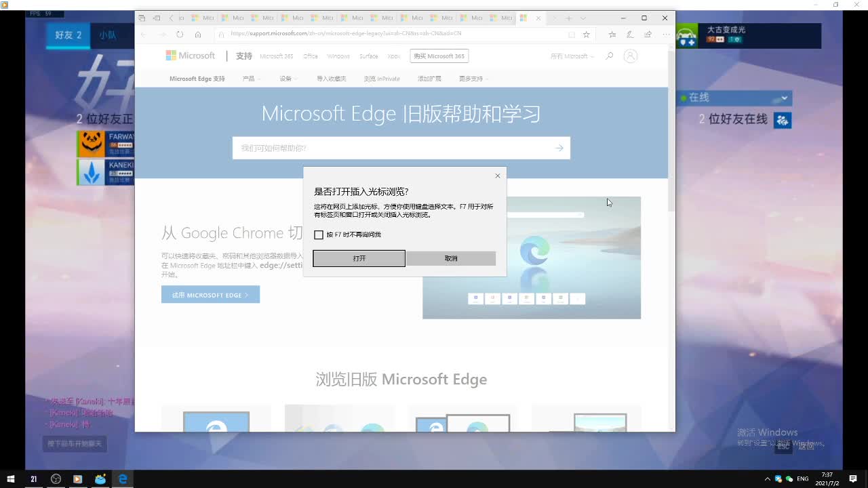Close the active browser tab
Image resolution: width=868 pixels, height=488 pixels.
click(538, 18)
